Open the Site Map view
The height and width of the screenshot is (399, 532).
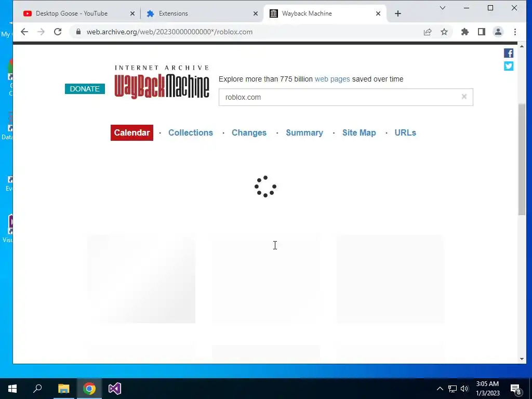coord(359,132)
